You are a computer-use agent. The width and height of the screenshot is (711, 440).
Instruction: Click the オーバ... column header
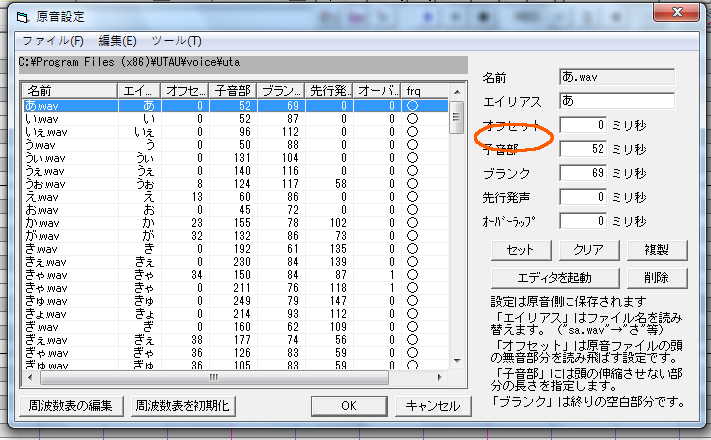pos(377,91)
